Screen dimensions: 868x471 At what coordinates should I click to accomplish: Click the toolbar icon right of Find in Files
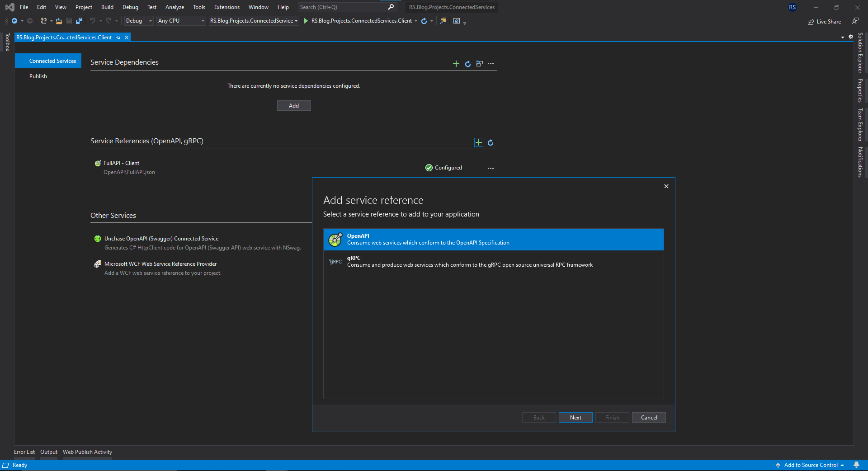pyautogui.click(x=457, y=21)
